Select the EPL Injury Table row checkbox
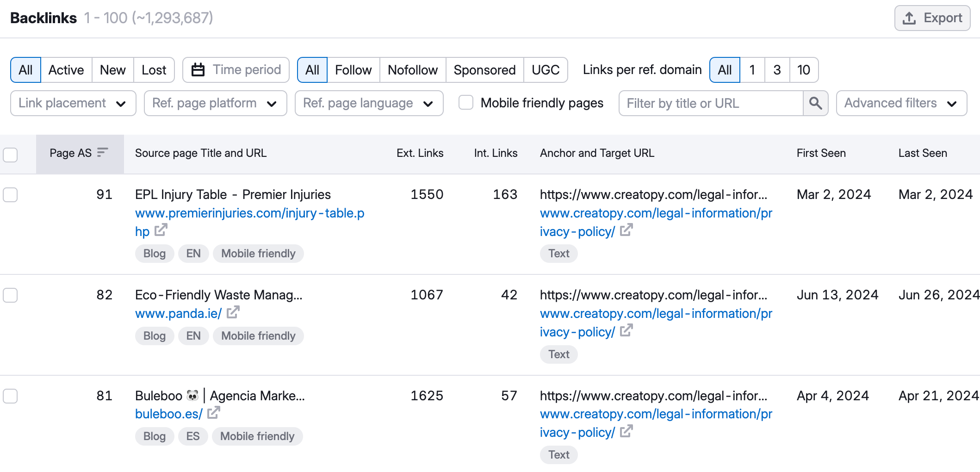Viewport: 980px width, 472px height. [10, 195]
